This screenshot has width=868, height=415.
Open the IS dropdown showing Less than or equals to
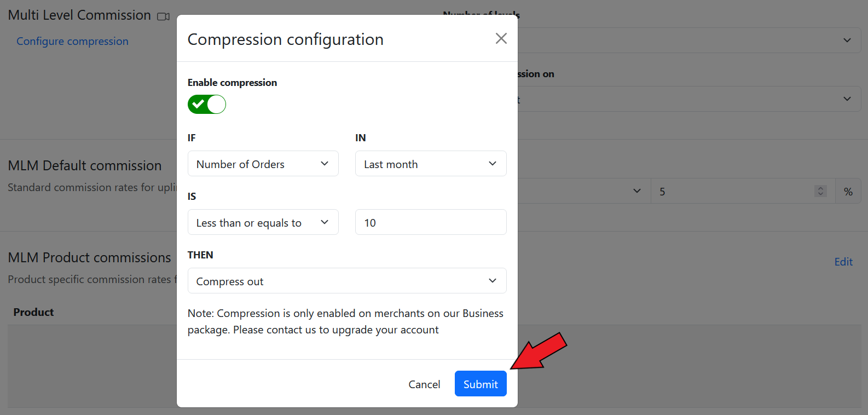coord(263,222)
